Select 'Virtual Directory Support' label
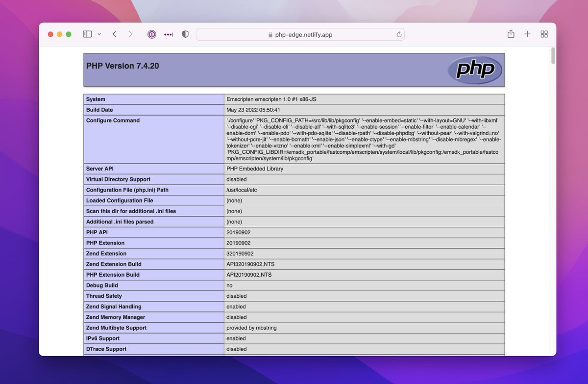The width and height of the screenshot is (588, 384). (118, 179)
